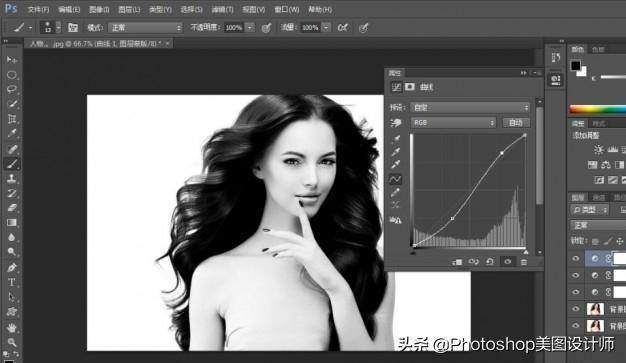Toggle visibility of second adjustment layer
Viewport: 626px width, 363px height.
pyautogui.click(x=575, y=275)
